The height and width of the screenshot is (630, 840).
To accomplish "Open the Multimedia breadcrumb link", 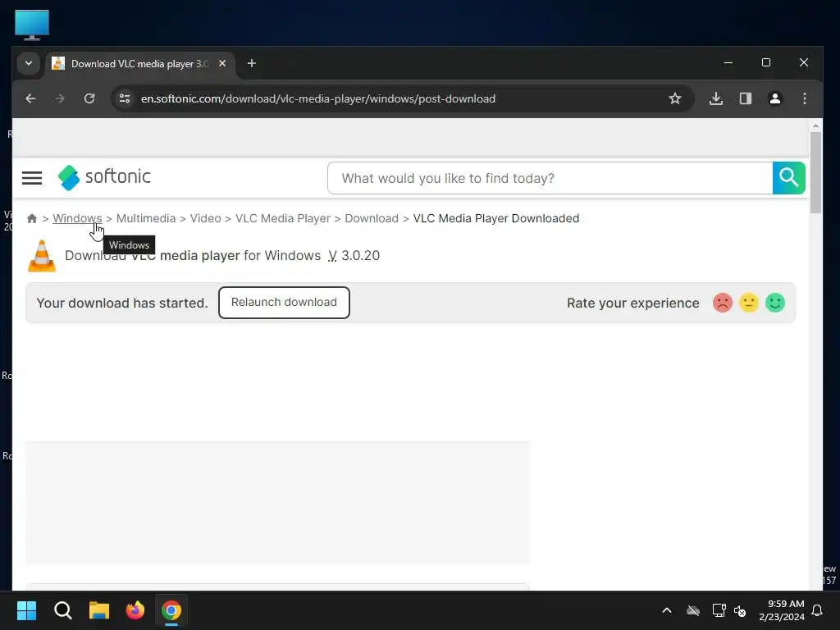I will (146, 218).
